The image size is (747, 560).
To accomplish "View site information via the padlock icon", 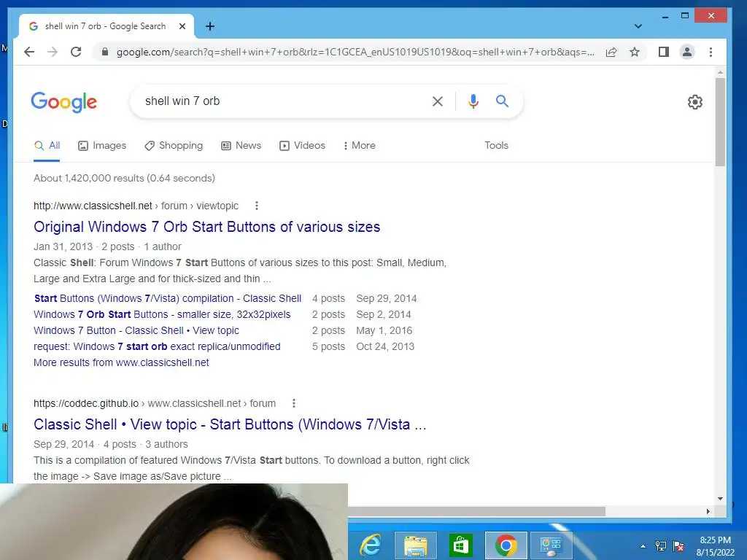I will pyautogui.click(x=105, y=52).
